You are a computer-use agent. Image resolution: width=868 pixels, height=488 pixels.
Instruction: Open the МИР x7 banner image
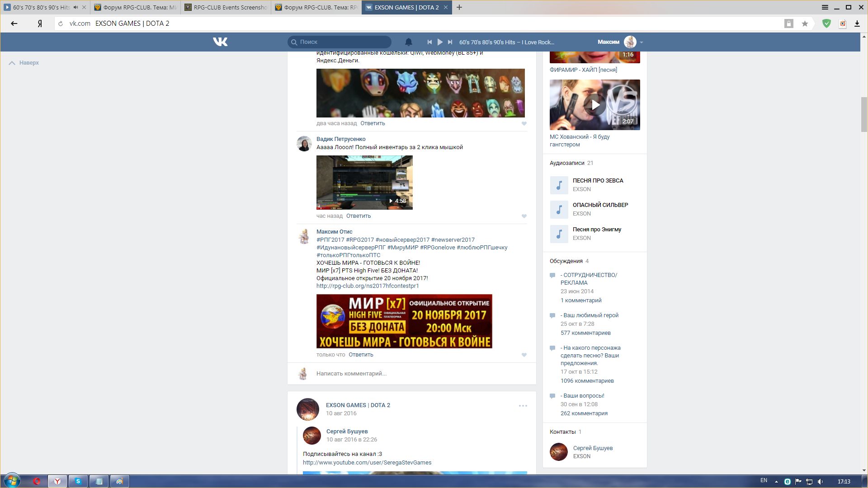(x=404, y=321)
